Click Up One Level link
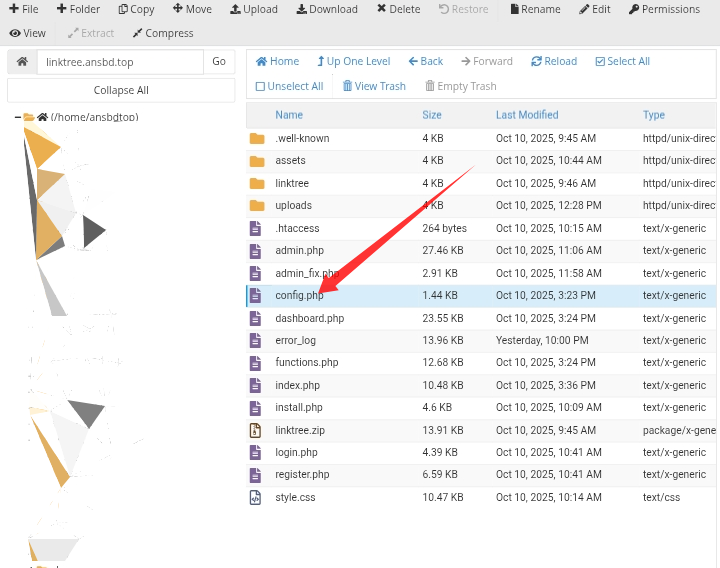Viewport: 720px width, 568px height. [x=353, y=61]
